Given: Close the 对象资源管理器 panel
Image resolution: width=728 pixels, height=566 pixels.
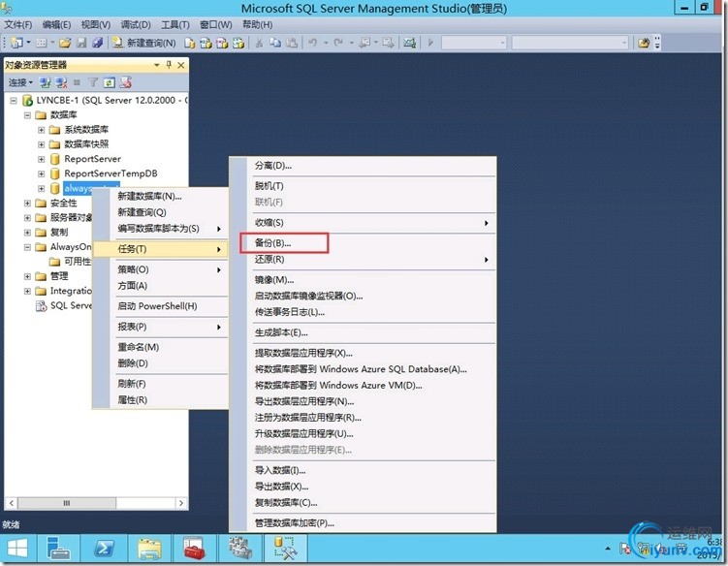Looking at the screenshot, I should (x=181, y=65).
